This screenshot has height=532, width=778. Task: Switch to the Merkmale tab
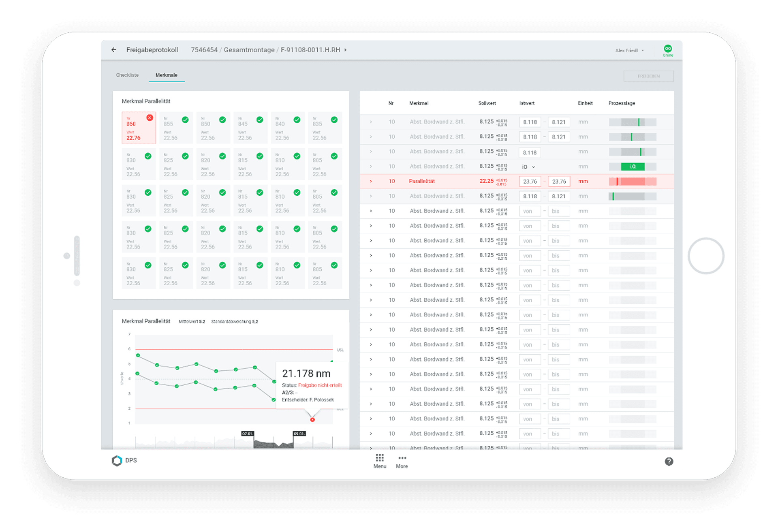pos(166,75)
